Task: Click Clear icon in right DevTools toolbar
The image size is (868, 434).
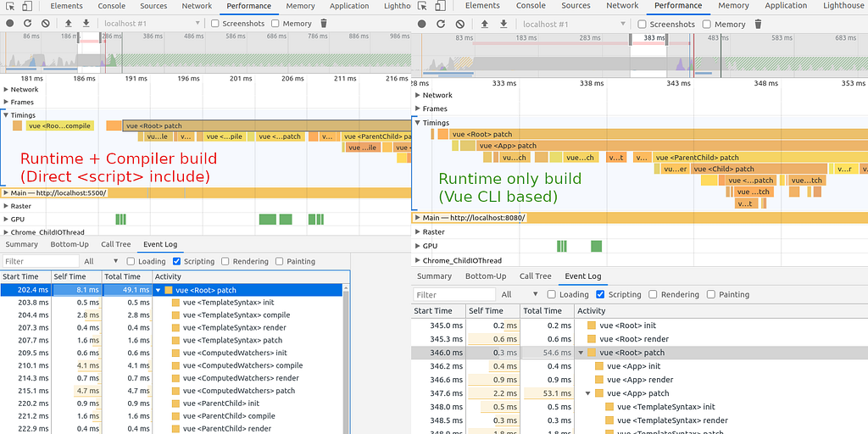Action: click(460, 24)
